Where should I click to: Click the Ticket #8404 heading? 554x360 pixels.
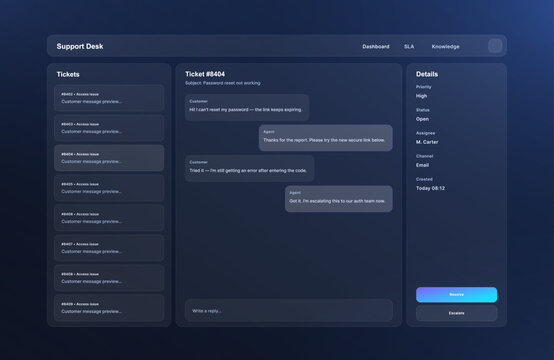click(x=205, y=74)
